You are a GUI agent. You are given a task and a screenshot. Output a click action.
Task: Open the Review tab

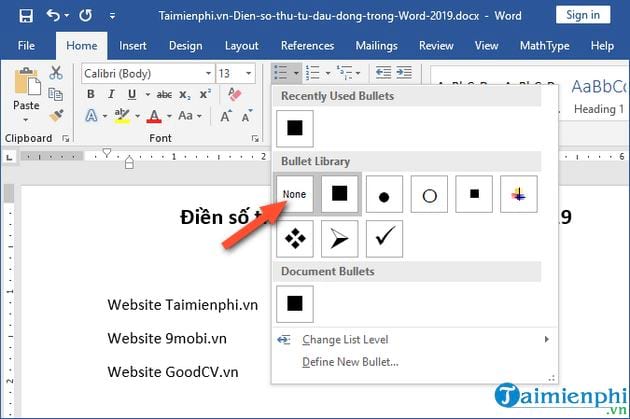(x=436, y=46)
